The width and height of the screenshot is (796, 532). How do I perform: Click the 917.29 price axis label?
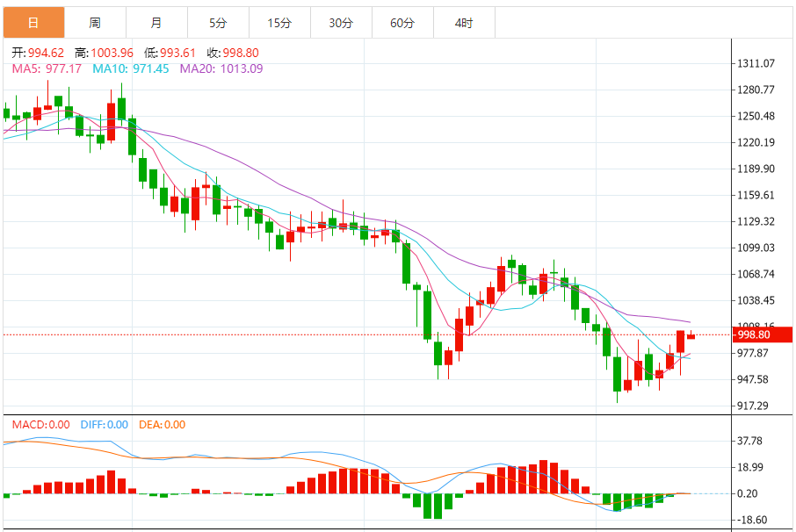coord(753,406)
